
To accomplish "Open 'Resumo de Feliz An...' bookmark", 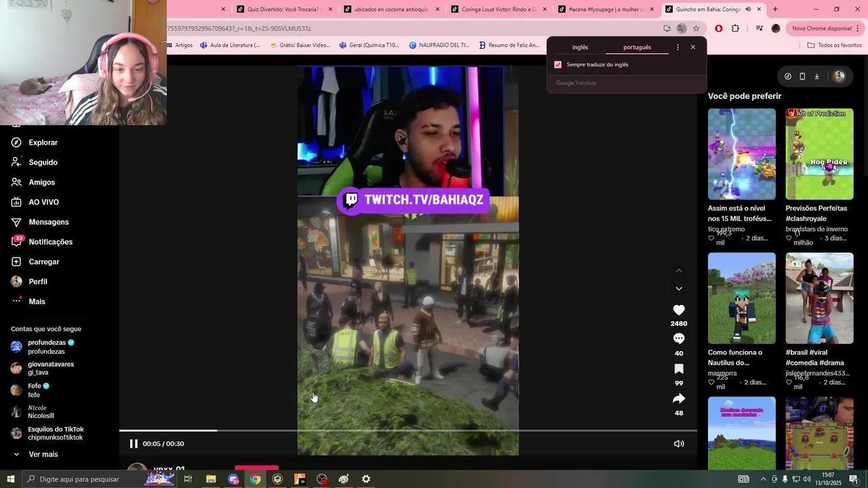I will [x=509, y=45].
